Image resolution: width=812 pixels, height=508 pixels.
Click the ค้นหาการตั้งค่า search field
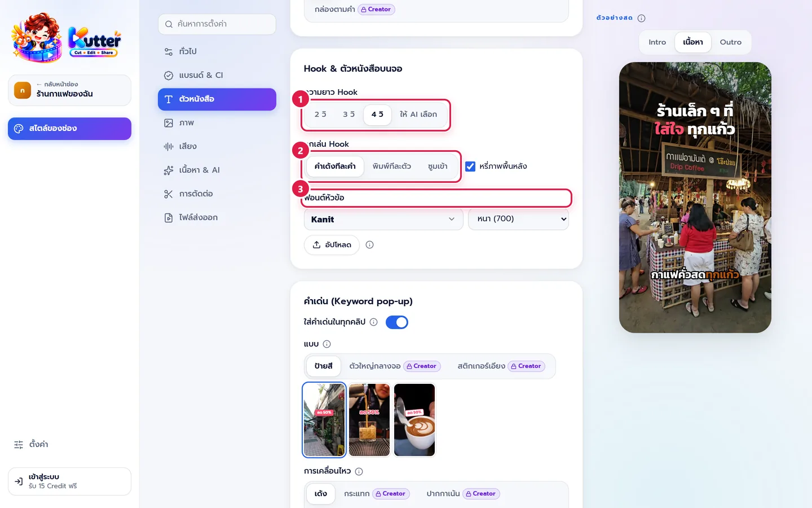(217, 24)
